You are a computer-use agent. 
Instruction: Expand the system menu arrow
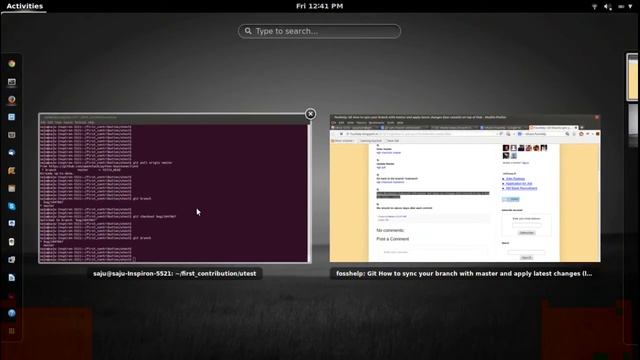coord(630,7)
